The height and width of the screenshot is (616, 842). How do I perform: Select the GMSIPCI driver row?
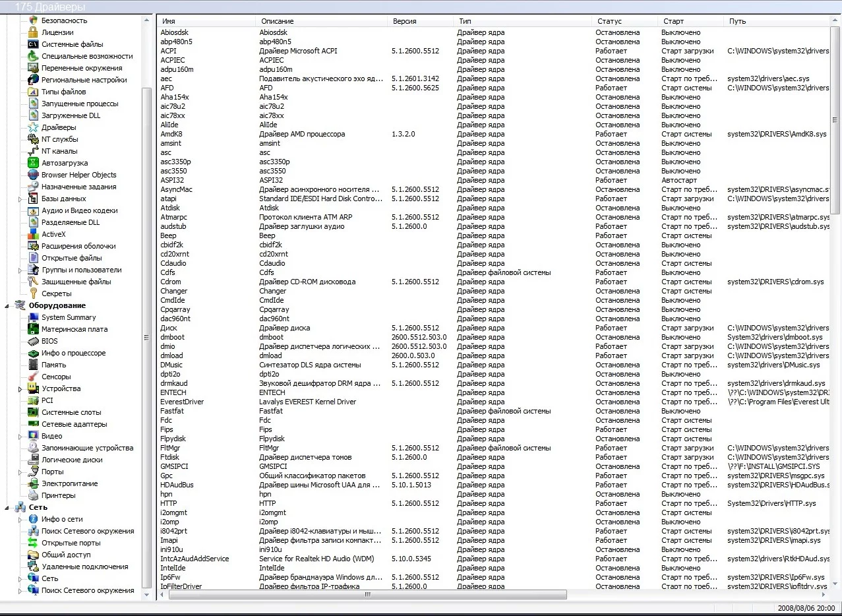(494, 466)
